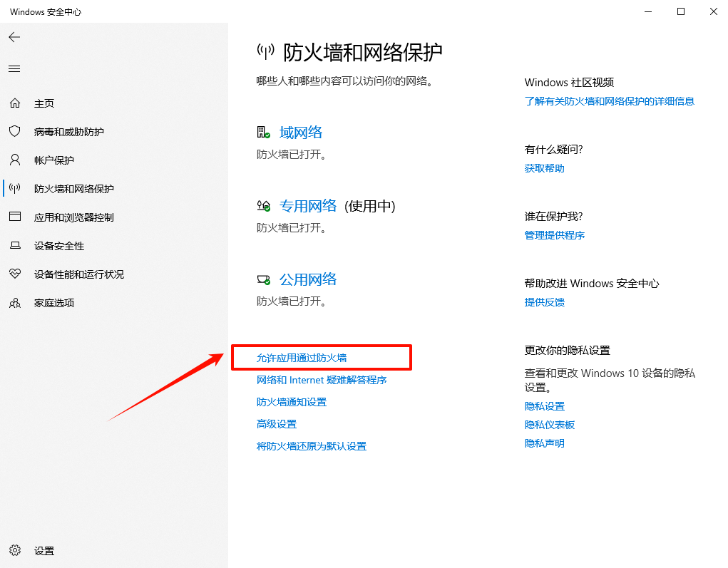Open device performance and health heart icon
Screen dimensions: 728x568
pos(15,274)
